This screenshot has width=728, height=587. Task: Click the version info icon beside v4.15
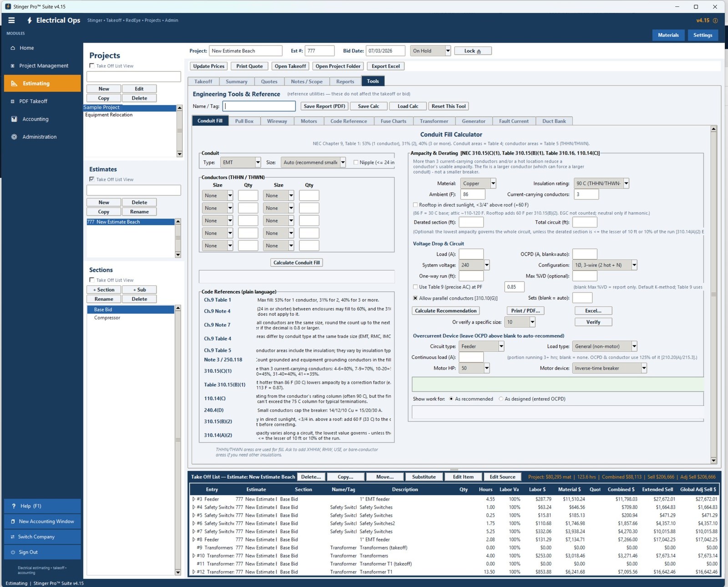tap(715, 20)
